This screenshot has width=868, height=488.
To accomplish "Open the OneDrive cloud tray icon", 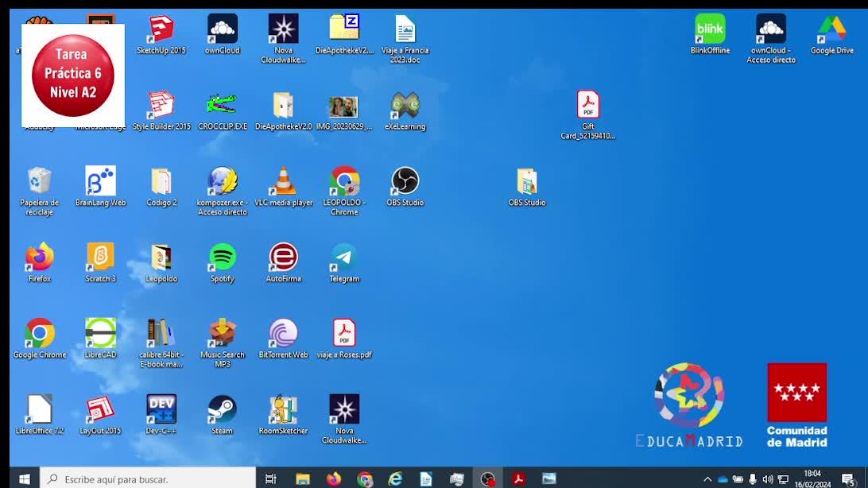I will point(723,480).
